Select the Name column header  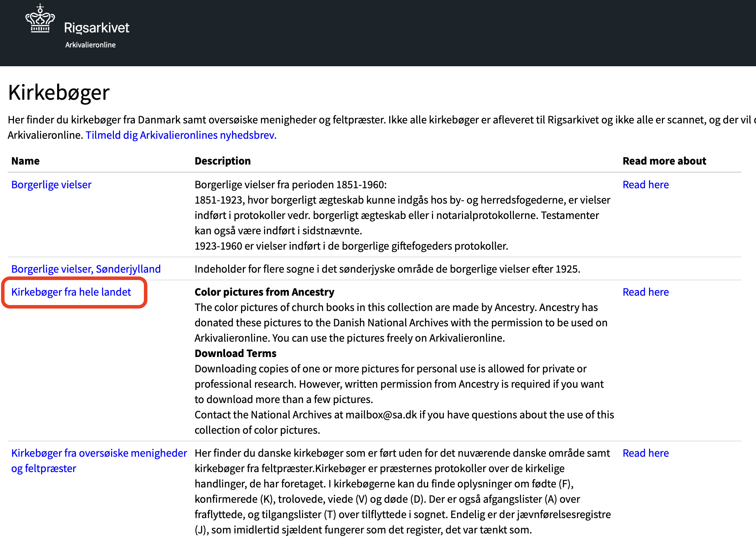coord(25,161)
